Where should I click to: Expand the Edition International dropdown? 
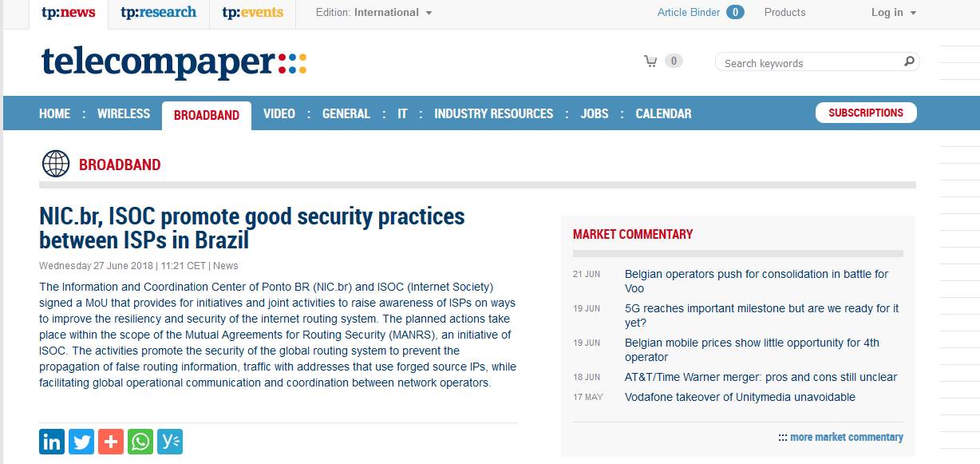pos(373,13)
